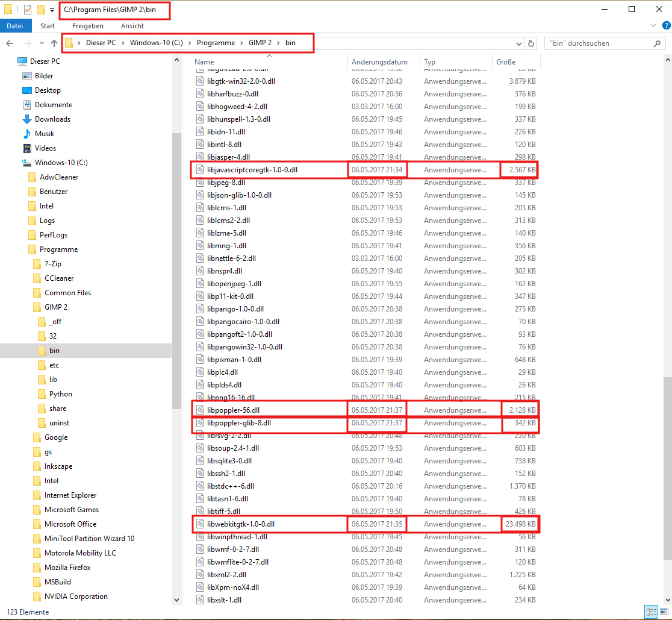This screenshot has height=620, width=672.
Task: Click the up arrow of the navigation pane scrollbar
Action: point(176,60)
